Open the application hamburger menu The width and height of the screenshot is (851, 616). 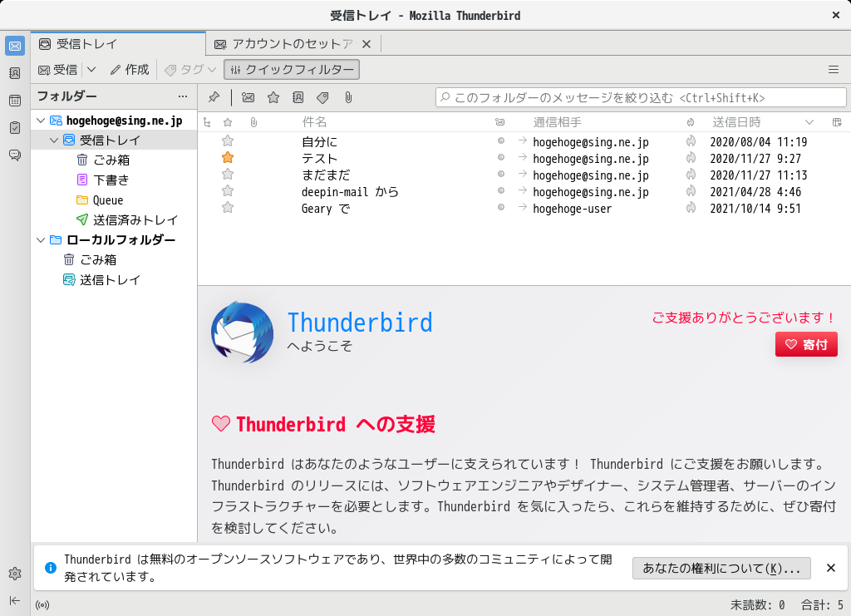tap(834, 70)
